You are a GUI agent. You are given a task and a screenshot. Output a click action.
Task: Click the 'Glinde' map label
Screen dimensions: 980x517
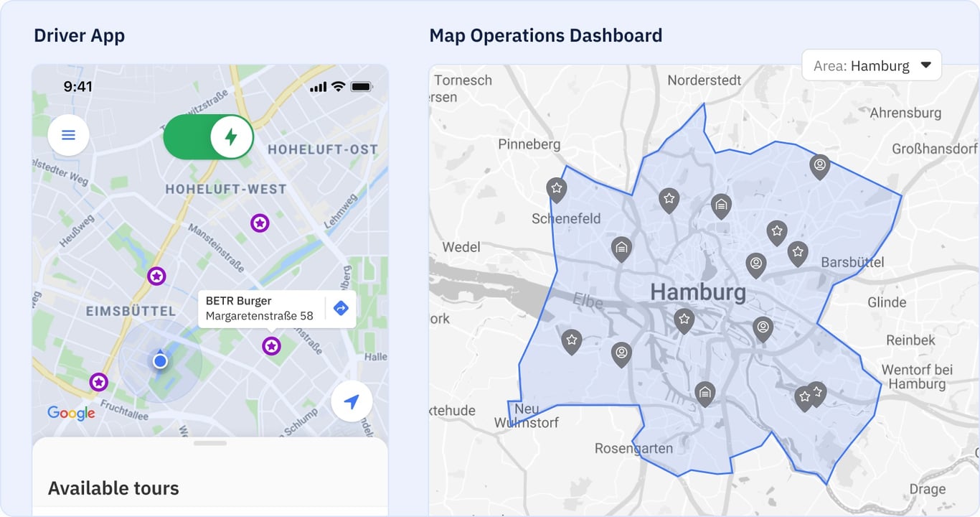[x=887, y=302]
